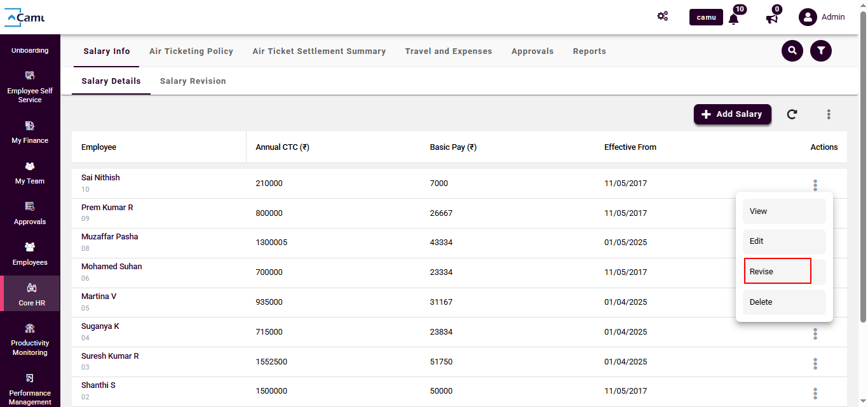Switch to the Salary Revision tab
The width and height of the screenshot is (868, 407).
coord(193,81)
